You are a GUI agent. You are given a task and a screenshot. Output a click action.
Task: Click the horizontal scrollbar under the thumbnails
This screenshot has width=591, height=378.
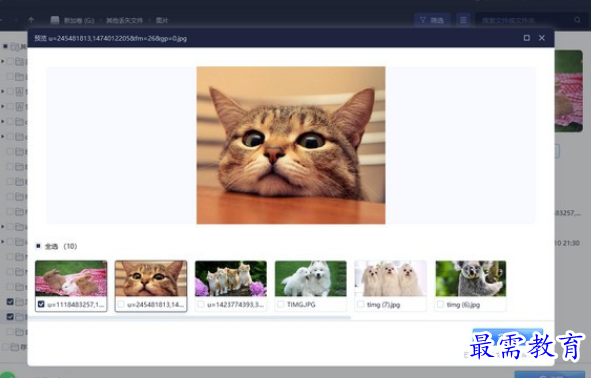(x=189, y=318)
